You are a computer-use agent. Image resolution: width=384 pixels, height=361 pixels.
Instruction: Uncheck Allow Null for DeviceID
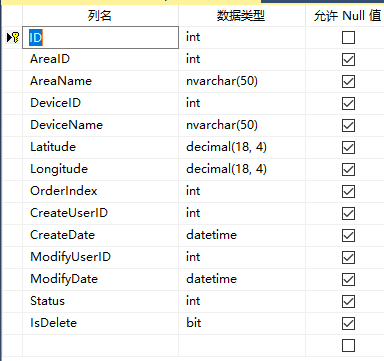pyautogui.click(x=348, y=103)
